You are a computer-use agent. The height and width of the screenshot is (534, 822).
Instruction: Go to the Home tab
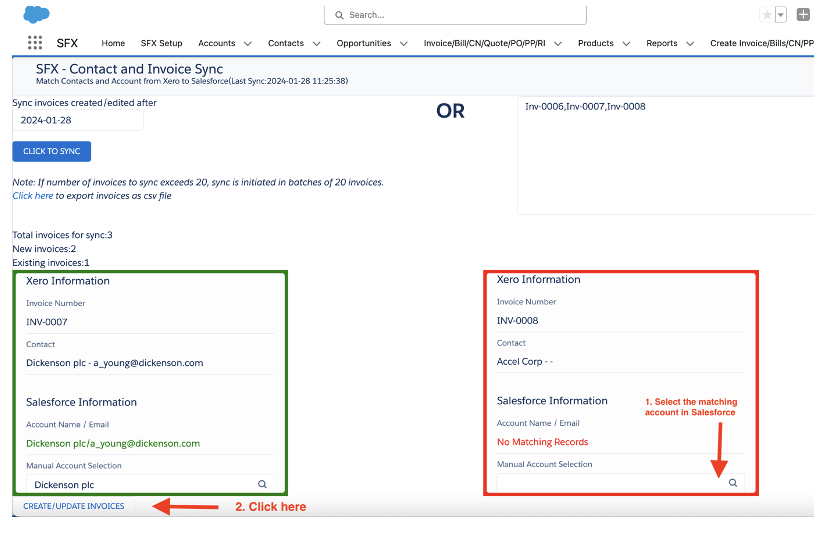pyautogui.click(x=113, y=43)
